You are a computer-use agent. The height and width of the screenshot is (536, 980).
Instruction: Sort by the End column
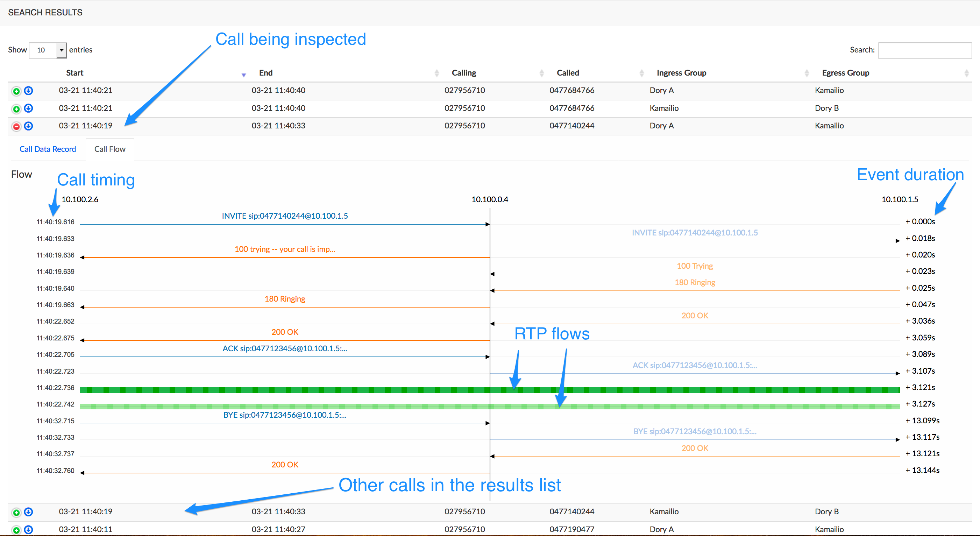pyautogui.click(x=265, y=73)
